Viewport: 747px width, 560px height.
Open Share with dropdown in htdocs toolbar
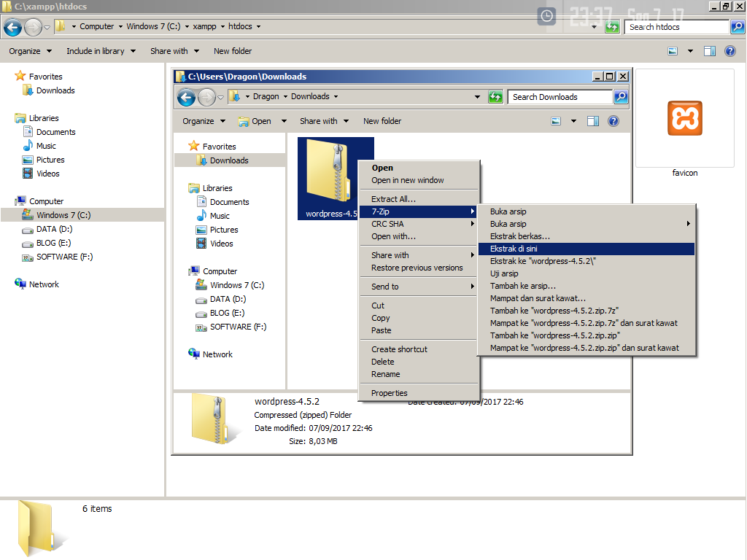click(x=174, y=51)
